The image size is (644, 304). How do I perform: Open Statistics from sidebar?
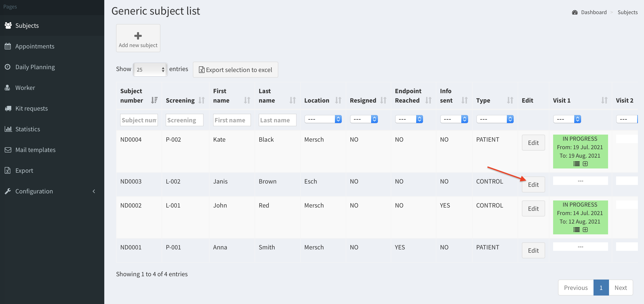27,129
